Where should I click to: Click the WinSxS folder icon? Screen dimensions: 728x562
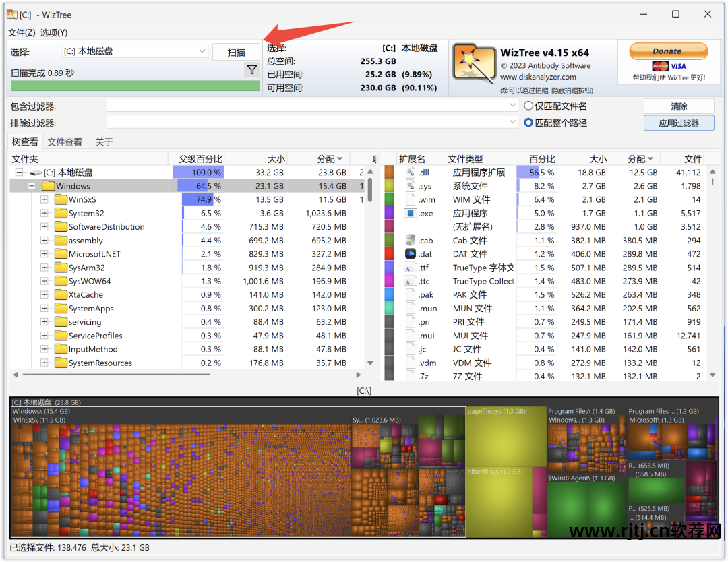[x=61, y=199]
